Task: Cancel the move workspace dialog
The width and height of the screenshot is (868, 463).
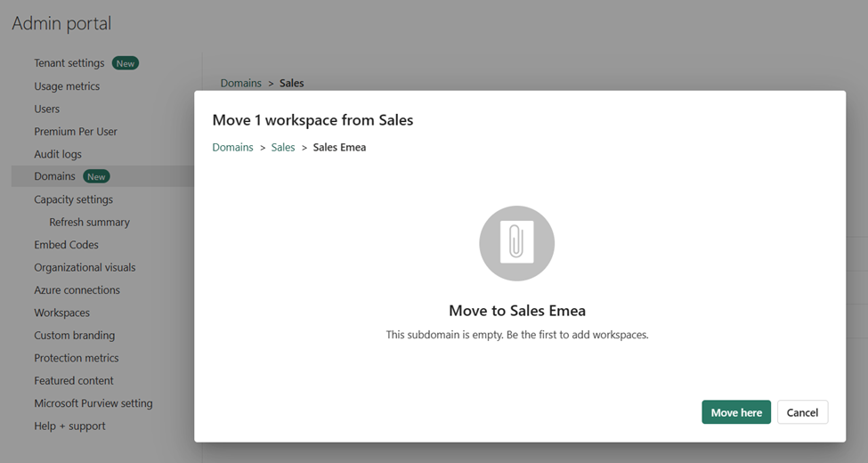Action: [x=802, y=412]
